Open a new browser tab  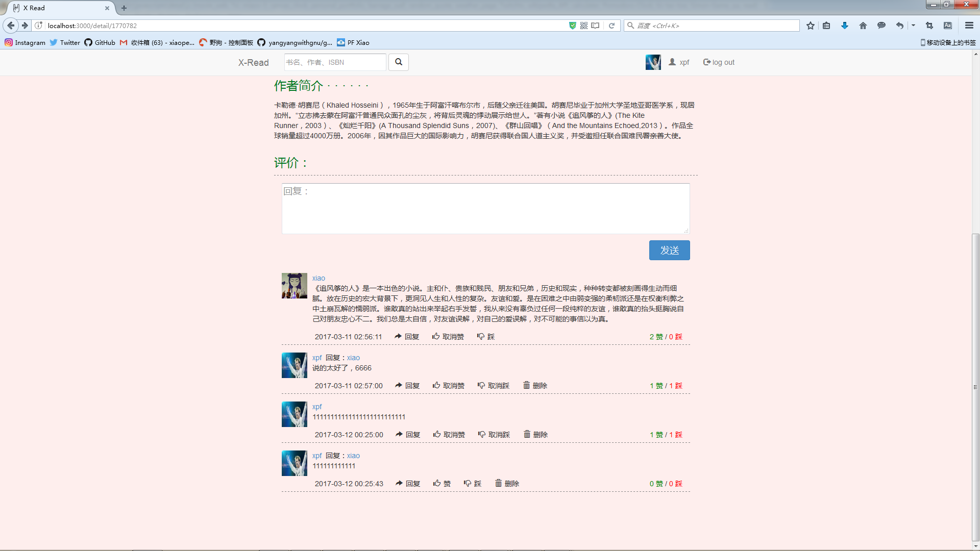point(124,8)
